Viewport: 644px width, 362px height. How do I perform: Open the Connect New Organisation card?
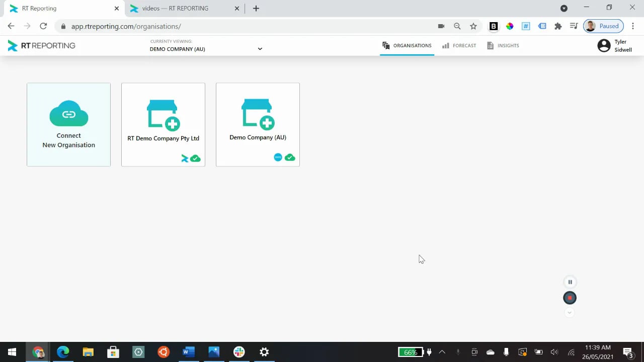(68, 125)
